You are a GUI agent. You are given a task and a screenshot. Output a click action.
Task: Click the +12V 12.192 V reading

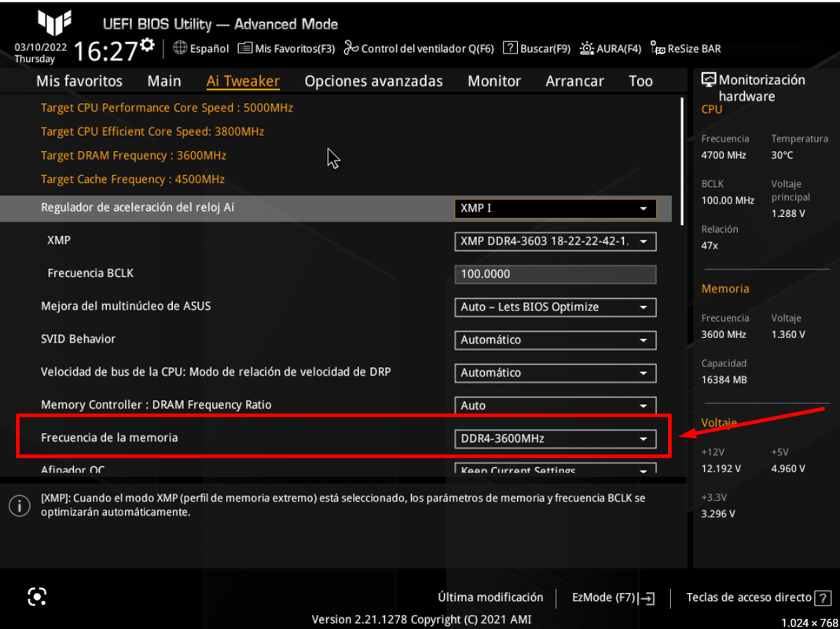click(x=721, y=469)
